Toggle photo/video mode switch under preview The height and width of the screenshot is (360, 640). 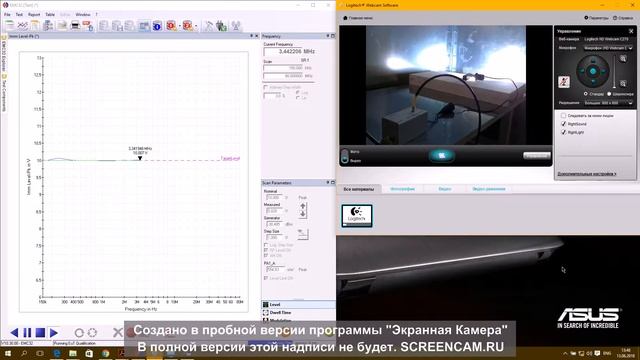click(x=345, y=156)
